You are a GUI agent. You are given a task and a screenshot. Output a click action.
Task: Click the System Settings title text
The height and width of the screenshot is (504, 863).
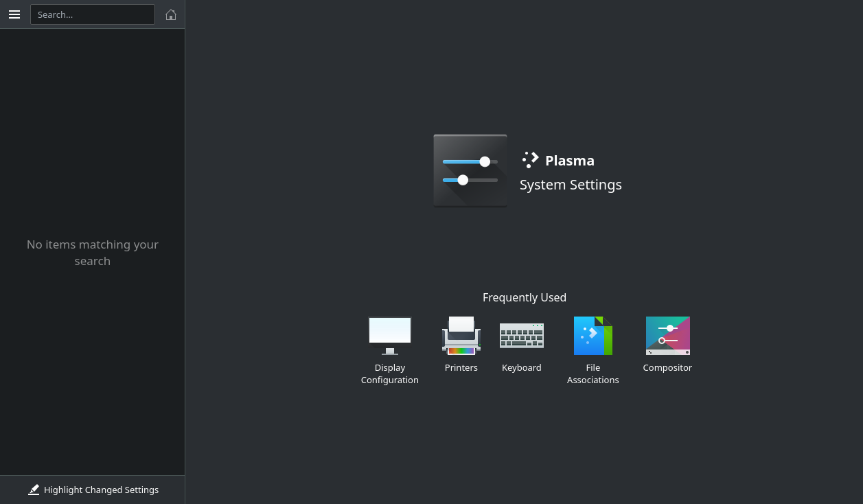pyautogui.click(x=571, y=185)
